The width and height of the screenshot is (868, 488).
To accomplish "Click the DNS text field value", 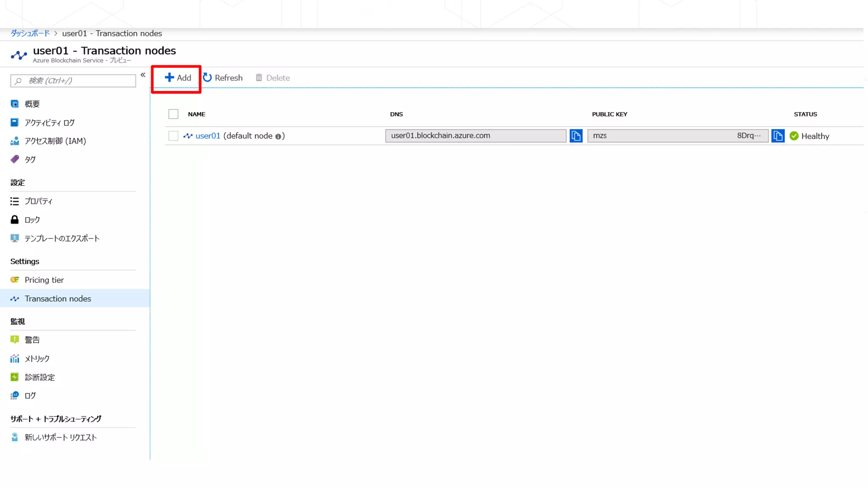I will click(475, 136).
